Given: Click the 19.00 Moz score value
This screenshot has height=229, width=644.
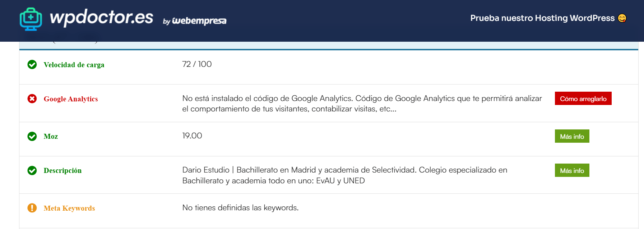Looking at the screenshot, I should (192, 136).
